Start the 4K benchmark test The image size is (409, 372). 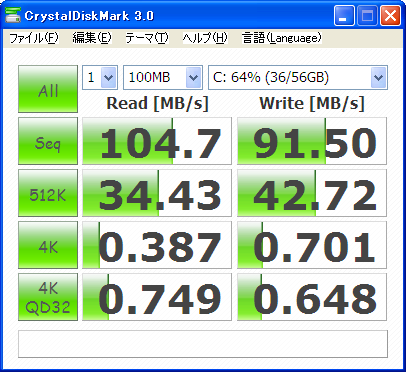click(48, 245)
